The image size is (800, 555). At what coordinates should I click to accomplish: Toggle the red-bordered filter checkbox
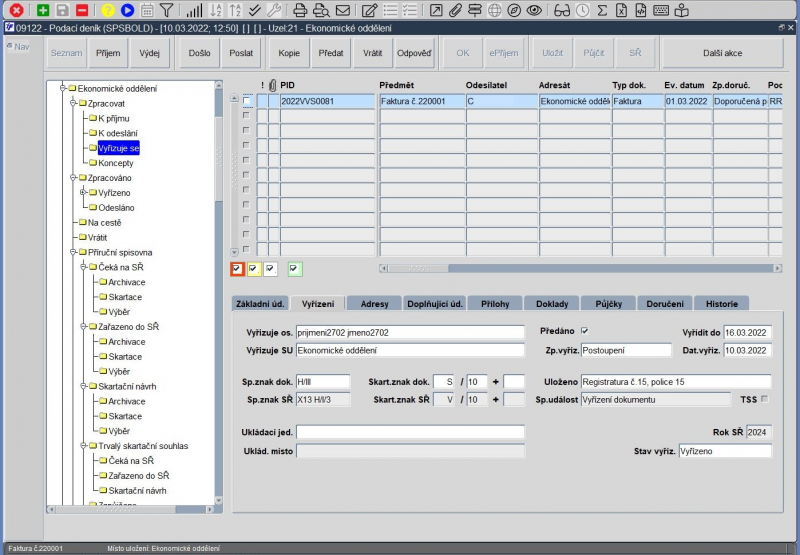(237, 269)
